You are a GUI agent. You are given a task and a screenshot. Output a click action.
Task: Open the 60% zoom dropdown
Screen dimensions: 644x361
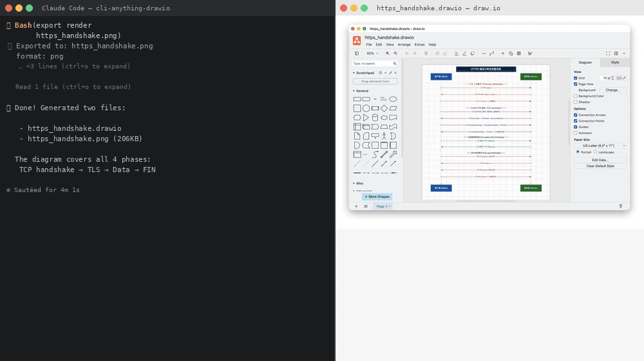tap(372, 54)
